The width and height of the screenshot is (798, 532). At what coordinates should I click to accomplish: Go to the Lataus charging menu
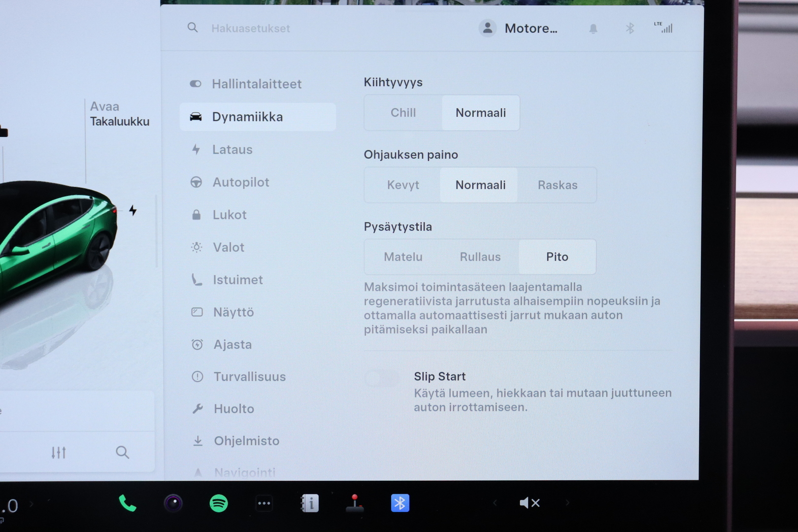coord(232,150)
